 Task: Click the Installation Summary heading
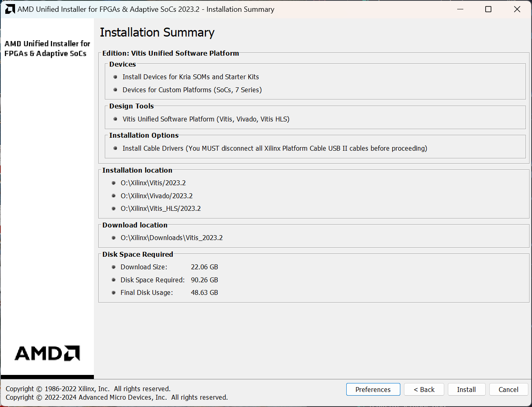pyautogui.click(x=157, y=32)
